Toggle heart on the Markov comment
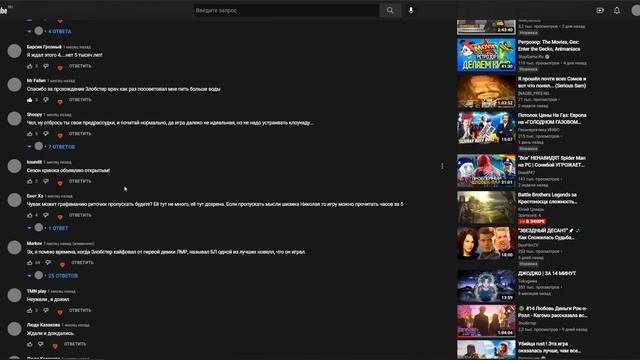This screenshot has height=360, width=640. pos(62,264)
